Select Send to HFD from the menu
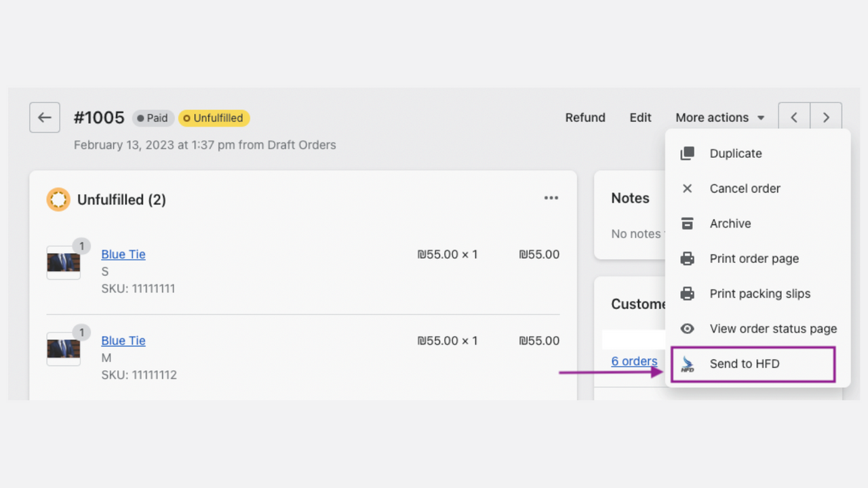Screen dimensions: 868x488 point(744,364)
